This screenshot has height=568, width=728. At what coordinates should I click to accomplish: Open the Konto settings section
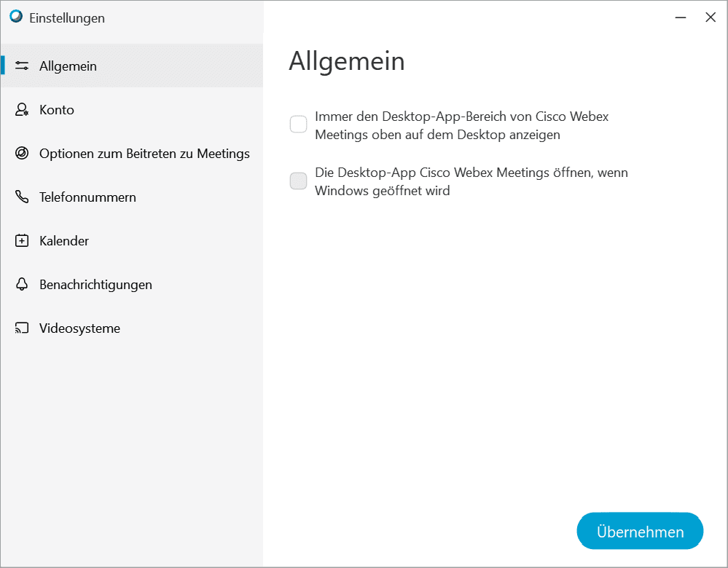click(x=132, y=109)
